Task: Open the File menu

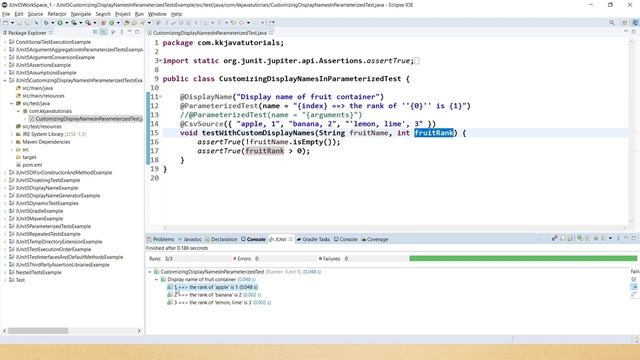Action: point(6,14)
